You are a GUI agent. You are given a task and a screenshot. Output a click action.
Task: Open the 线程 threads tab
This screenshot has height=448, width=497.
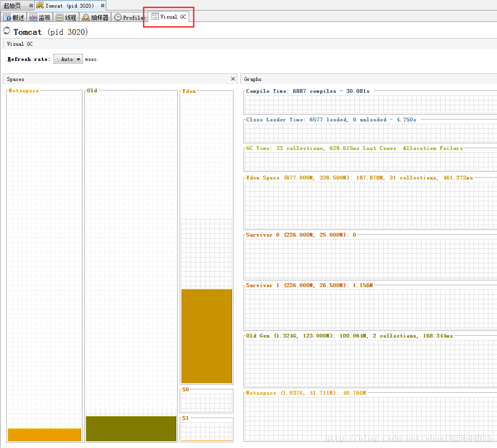point(66,18)
